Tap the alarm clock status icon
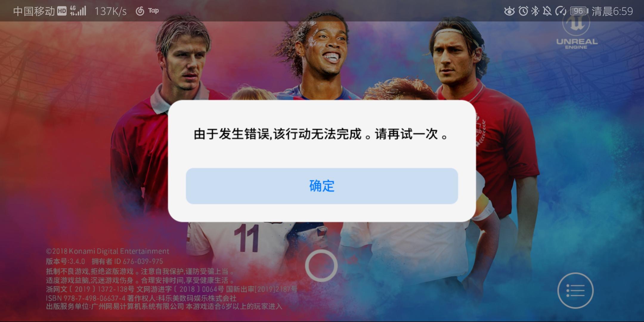 (523, 11)
